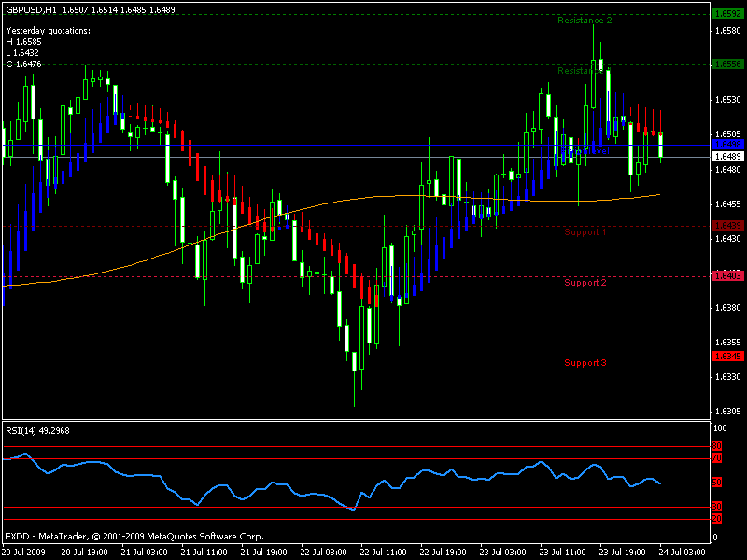The image size is (747, 560).
Task: Select the RSI 70 level marker
Action: tap(716, 458)
